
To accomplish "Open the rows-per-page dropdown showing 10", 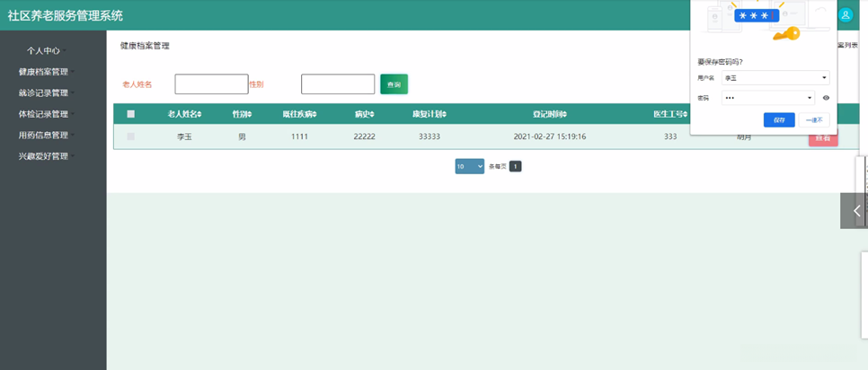I will (x=469, y=166).
